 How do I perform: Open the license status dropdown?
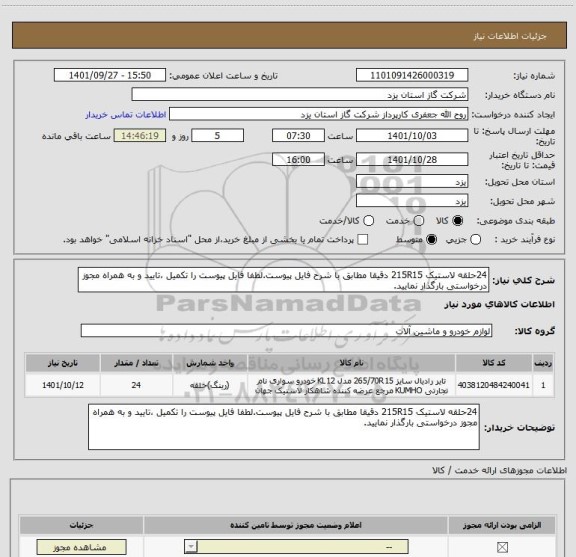click(x=296, y=547)
